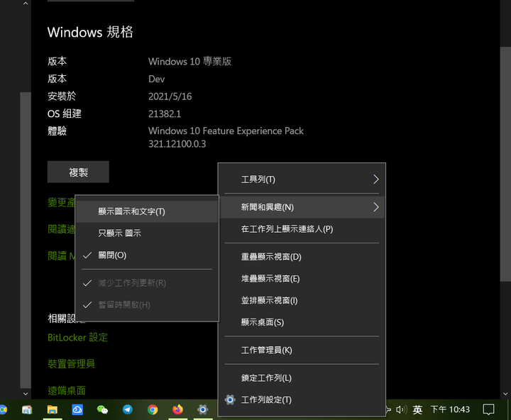Click the 安裝於 label

coord(62,96)
